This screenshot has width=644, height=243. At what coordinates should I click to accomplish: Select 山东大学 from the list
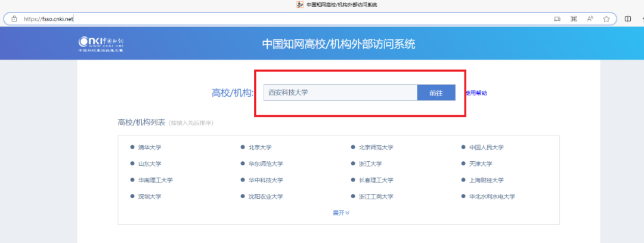coord(150,164)
